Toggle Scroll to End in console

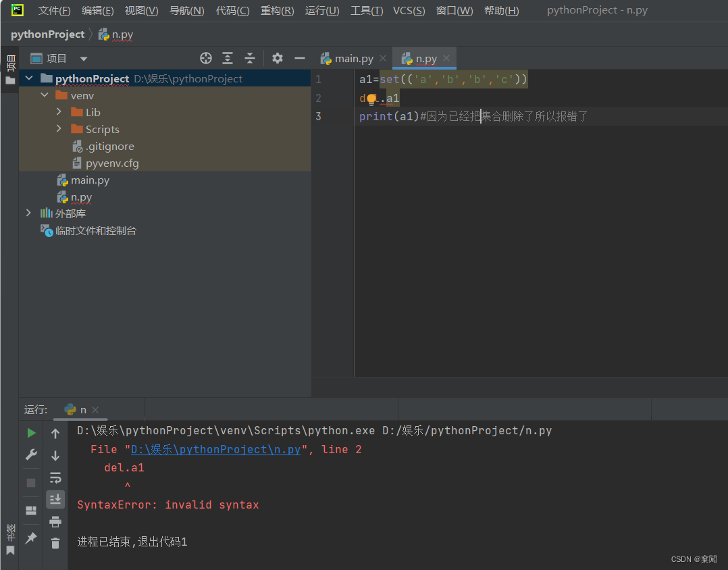pos(55,499)
